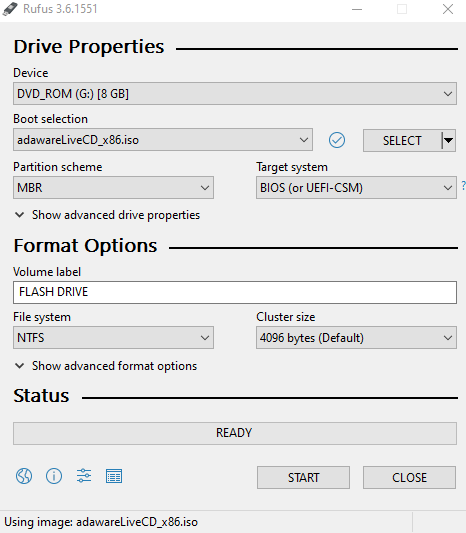Screen dimensions: 466x533
Task: Click the About info icon
Action: [54, 476]
